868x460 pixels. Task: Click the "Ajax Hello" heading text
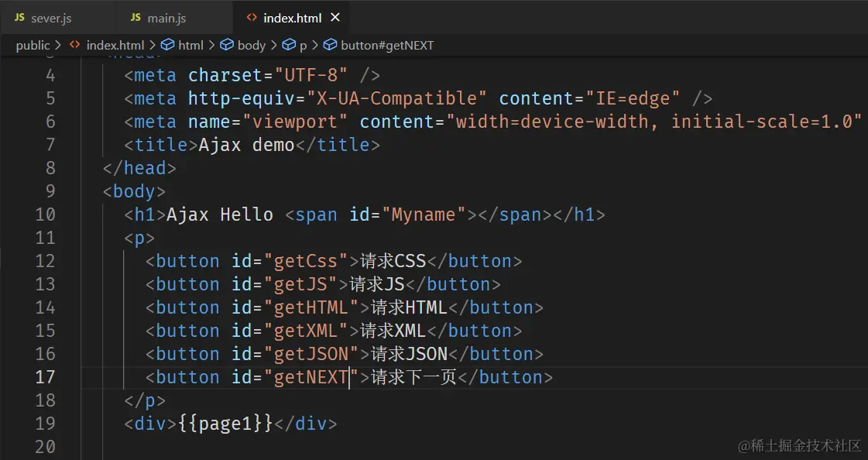point(220,215)
